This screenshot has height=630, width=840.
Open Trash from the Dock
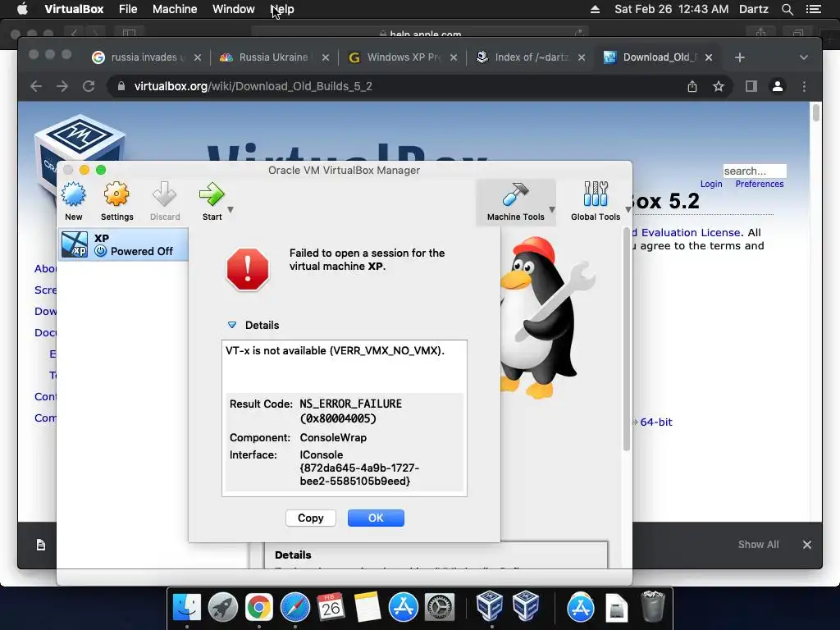(652, 606)
